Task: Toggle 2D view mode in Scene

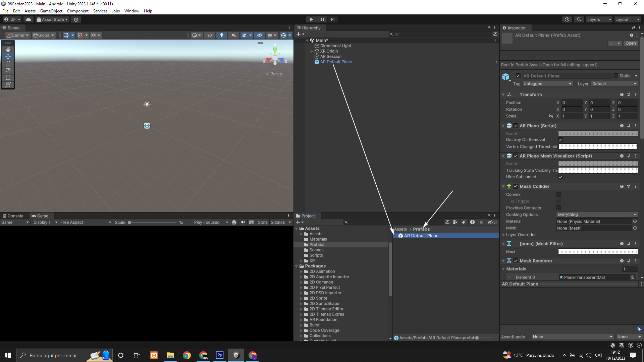Action: tap(210, 35)
